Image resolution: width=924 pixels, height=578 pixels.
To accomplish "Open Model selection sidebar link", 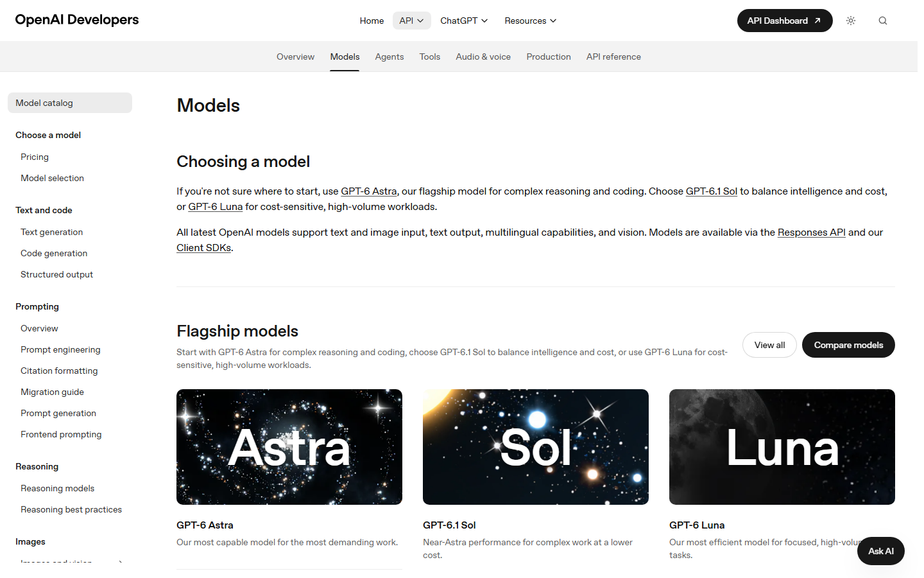I will [52, 178].
